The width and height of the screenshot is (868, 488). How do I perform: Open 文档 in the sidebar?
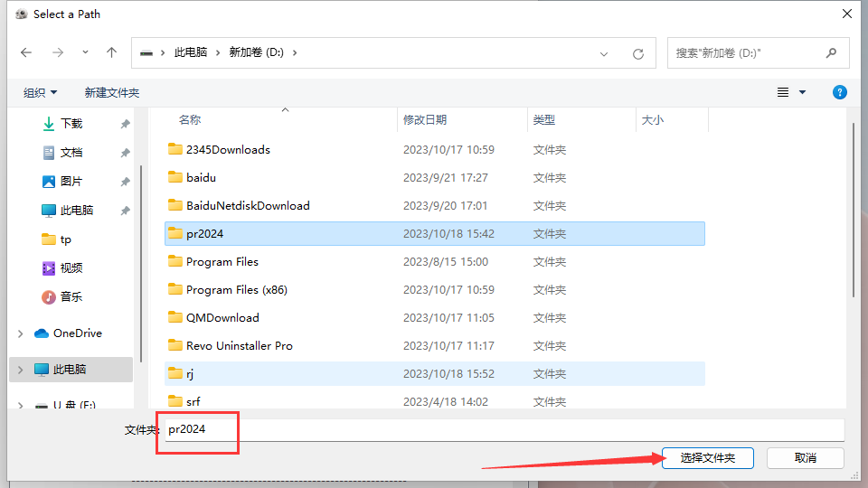pyautogui.click(x=71, y=152)
